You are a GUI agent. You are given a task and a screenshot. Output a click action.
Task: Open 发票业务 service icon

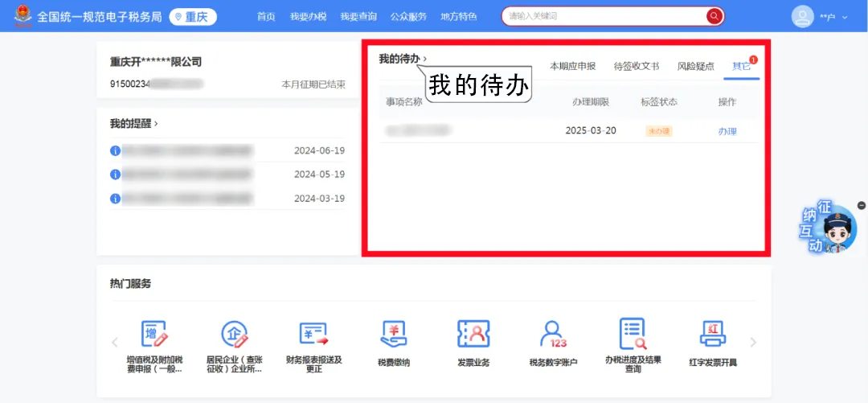(473, 335)
